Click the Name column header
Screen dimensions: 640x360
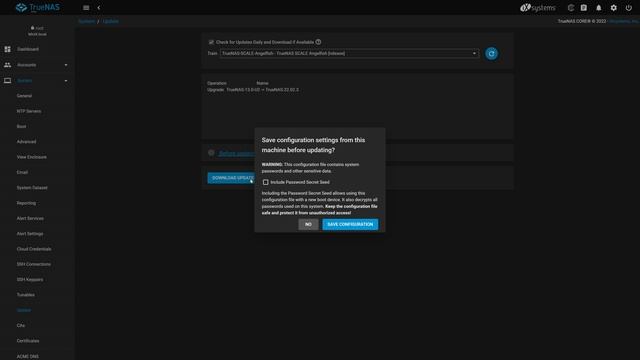[x=262, y=83]
